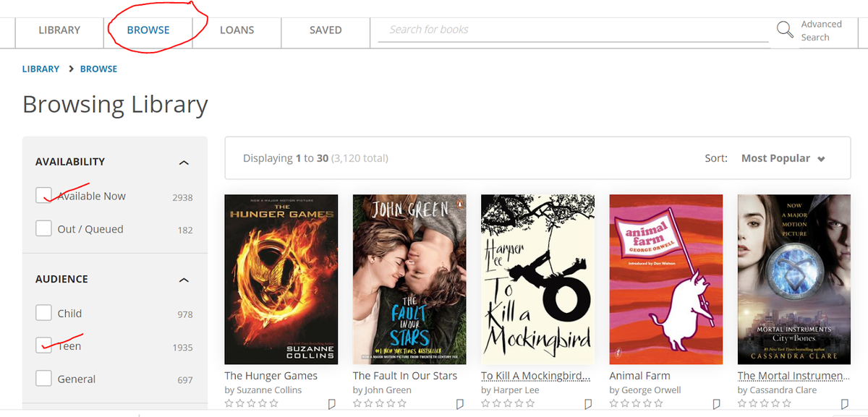The height and width of the screenshot is (417, 868).
Task: Check the Available Now filter
Action: tap(43, 195)
